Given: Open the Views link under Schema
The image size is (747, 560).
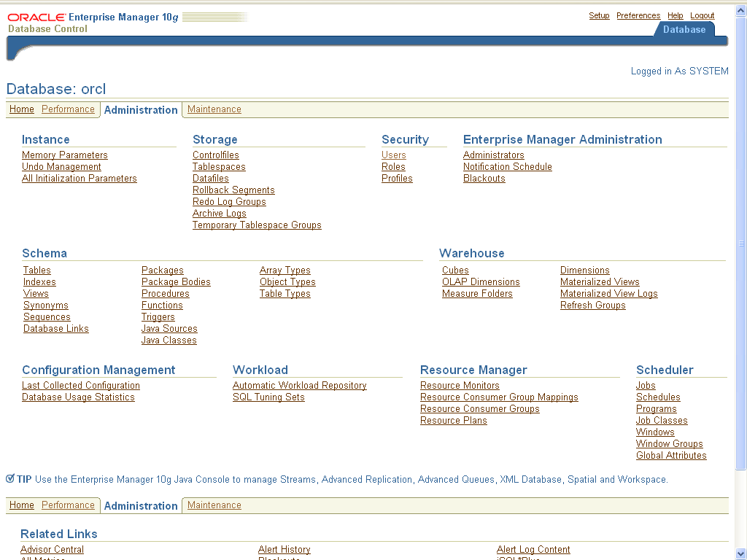Looking at the screenshot, I should (36, 293).
